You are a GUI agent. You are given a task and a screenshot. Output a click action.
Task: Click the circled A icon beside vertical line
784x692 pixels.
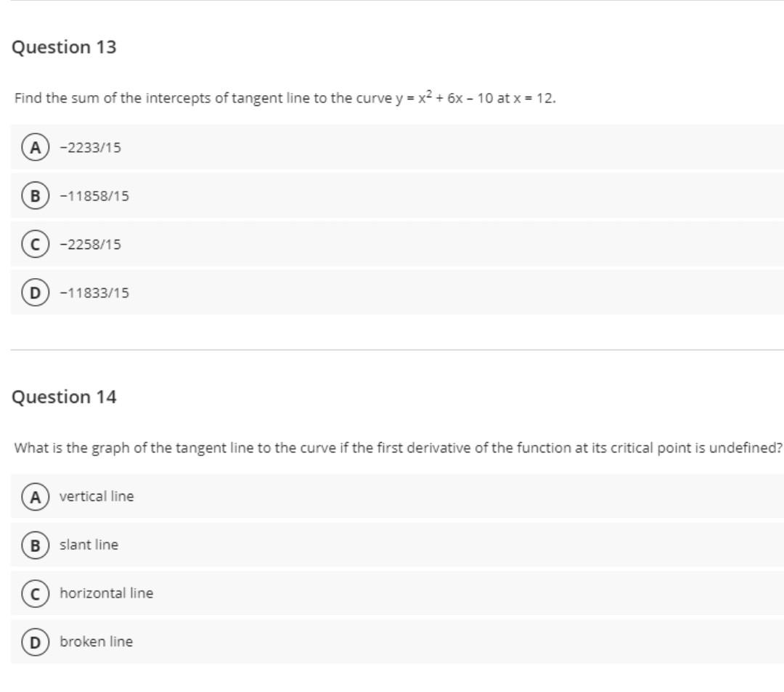(33, 496)
